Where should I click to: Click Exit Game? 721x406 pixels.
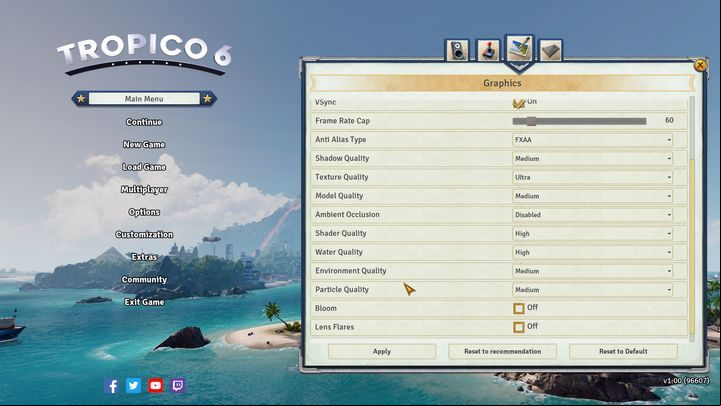click(x=144, y=302)
